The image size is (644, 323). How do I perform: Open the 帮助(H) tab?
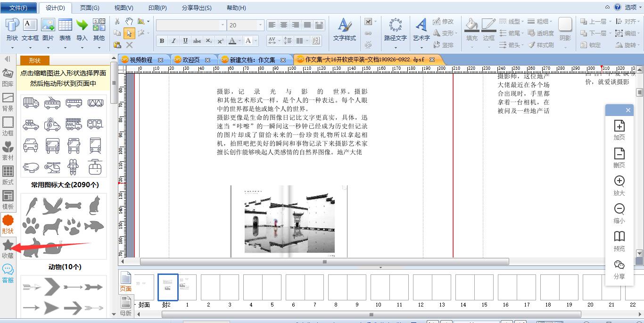pyautogui.click(x=236, y=8)
